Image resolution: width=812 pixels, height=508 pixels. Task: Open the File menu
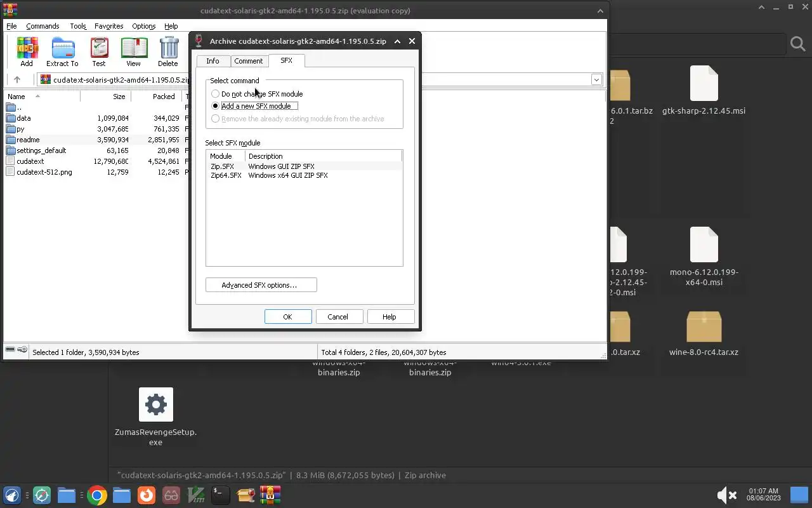tap(11, 26)
